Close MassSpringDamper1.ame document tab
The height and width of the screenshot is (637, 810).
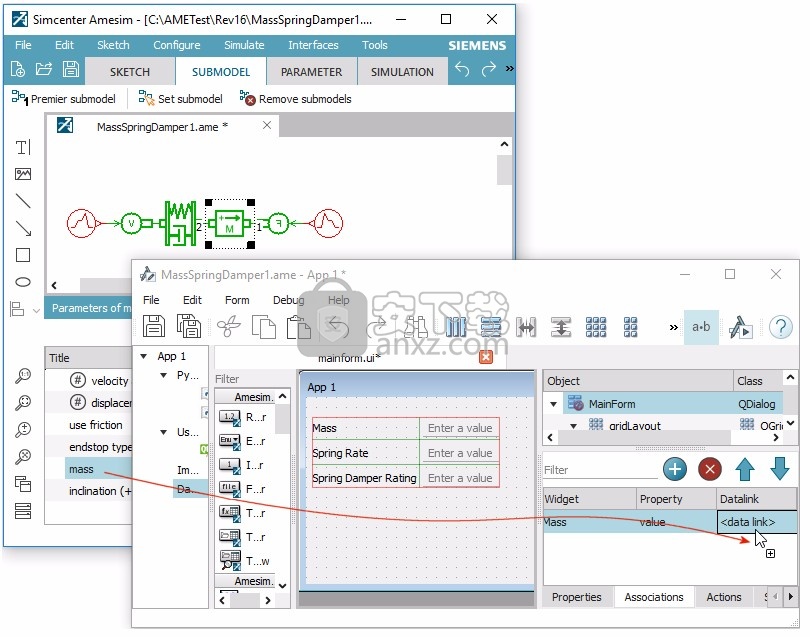267,125
